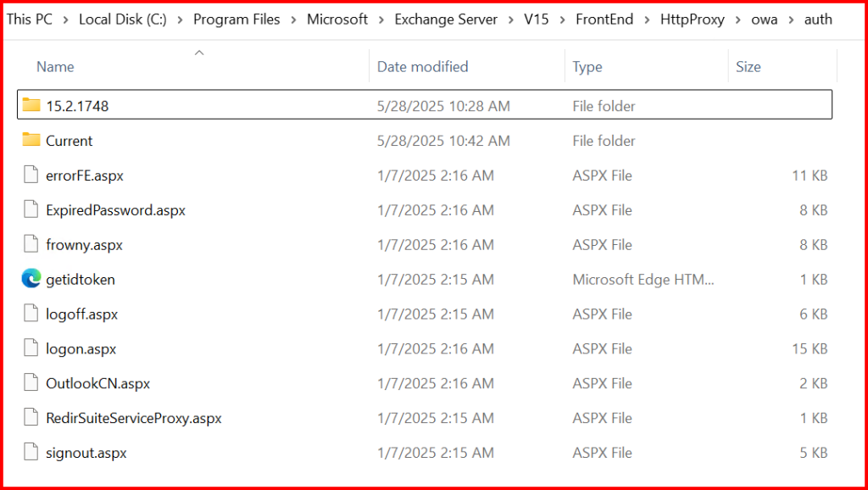Select the Current folder icon
Screen dimensions: 868x490
(x=31, y=140)
